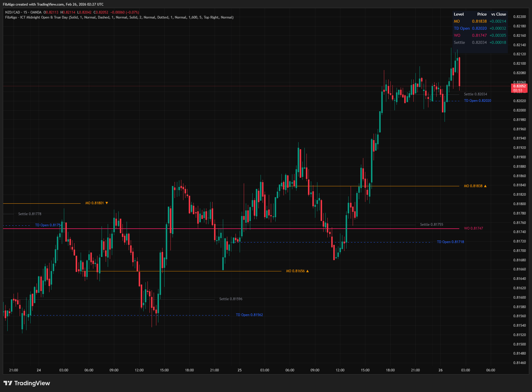
Task: Click the TD Open 0.81718 line label
Action: [x=450, y=242]
